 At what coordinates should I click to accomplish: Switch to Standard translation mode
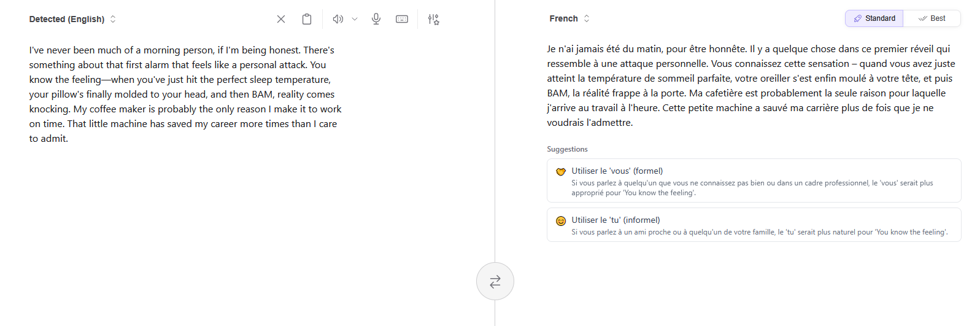coord(874,18)
